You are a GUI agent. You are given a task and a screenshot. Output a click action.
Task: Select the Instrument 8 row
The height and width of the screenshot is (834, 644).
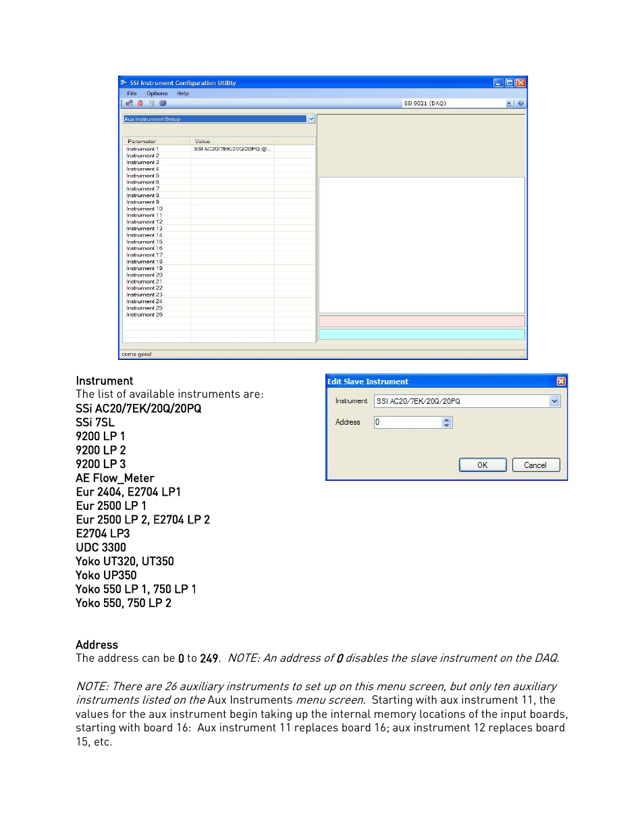[x=219, y=195]
